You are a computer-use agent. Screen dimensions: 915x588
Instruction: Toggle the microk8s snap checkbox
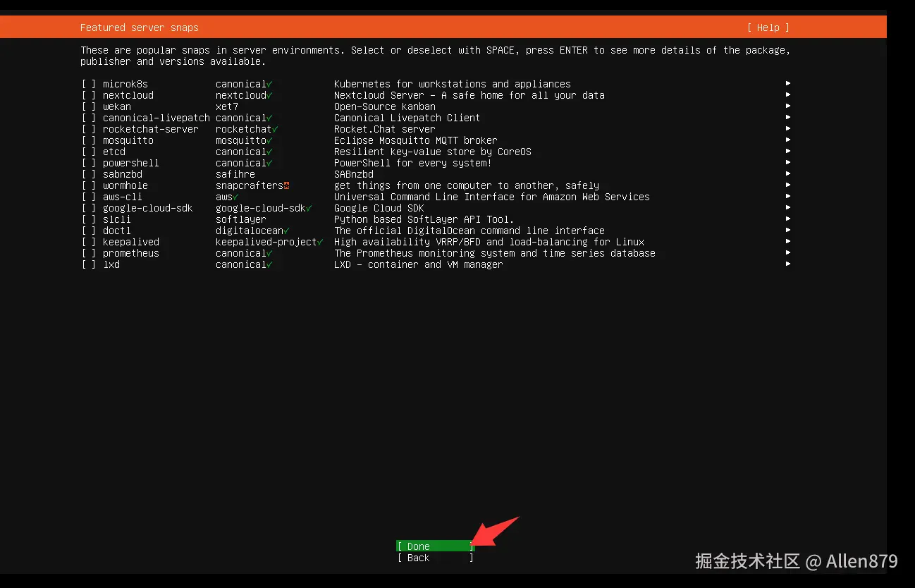pyautogui.click(x=89, y=84)
